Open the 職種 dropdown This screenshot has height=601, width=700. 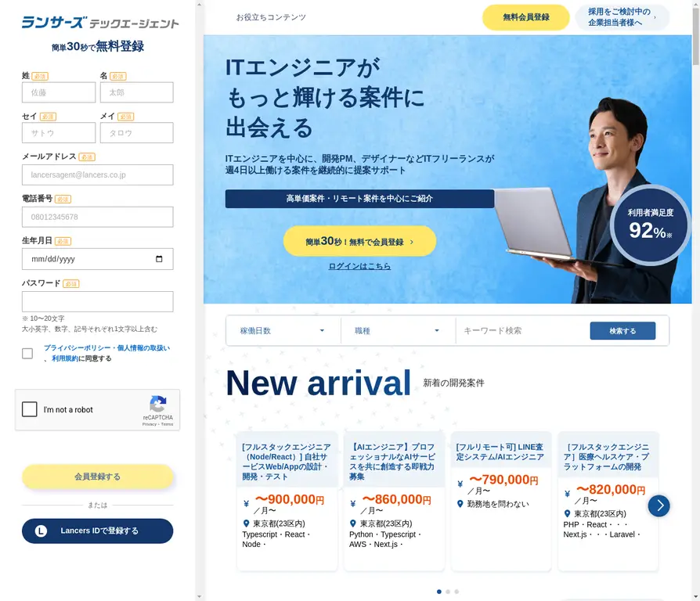click(x=398, y=330)
